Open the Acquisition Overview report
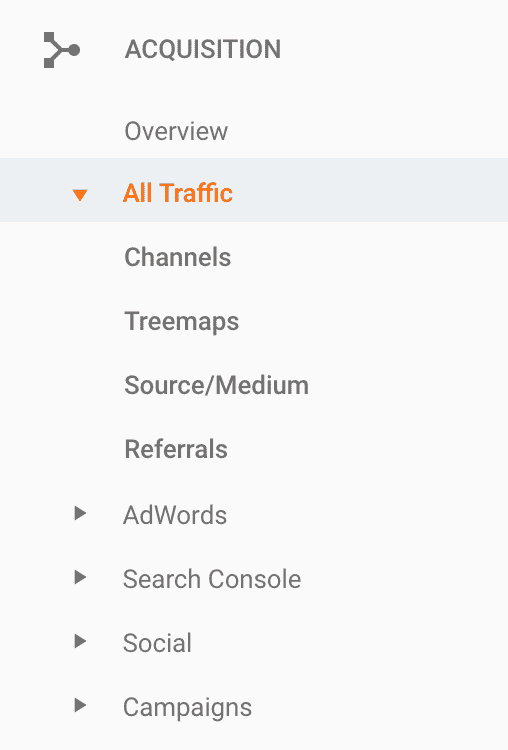Viewport: 508px width, 750px height. tap(176, 131)
